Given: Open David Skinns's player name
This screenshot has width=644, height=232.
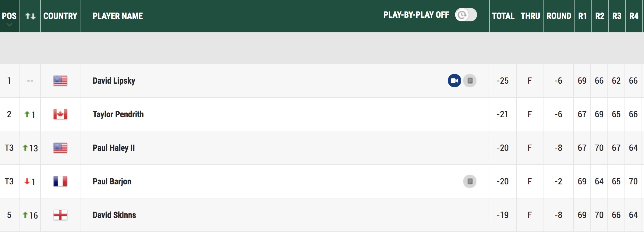Looking at the screenshot, I should (114, 215).
